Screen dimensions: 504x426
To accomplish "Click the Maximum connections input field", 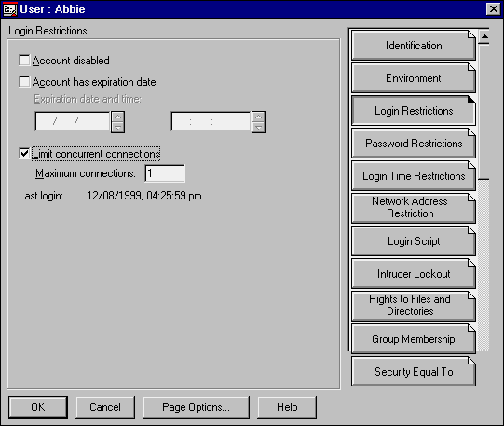I will 165,173.
